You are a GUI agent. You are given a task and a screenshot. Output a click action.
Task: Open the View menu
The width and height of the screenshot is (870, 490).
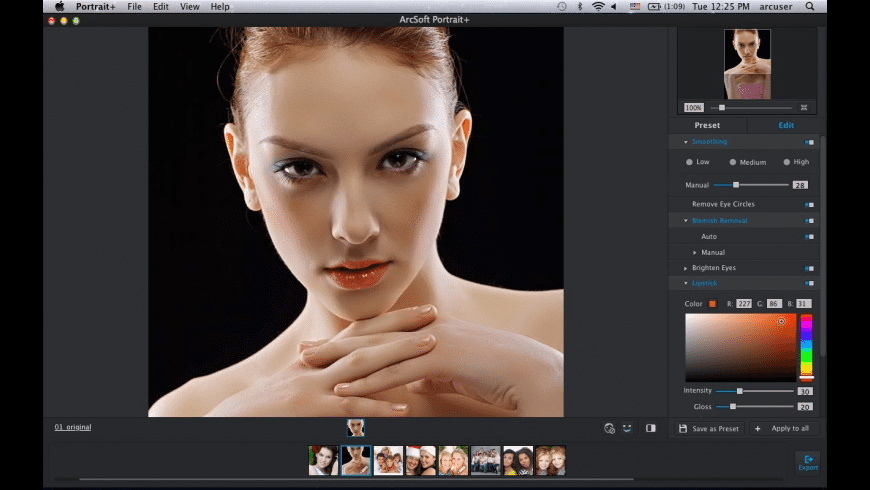click(188, 7)
